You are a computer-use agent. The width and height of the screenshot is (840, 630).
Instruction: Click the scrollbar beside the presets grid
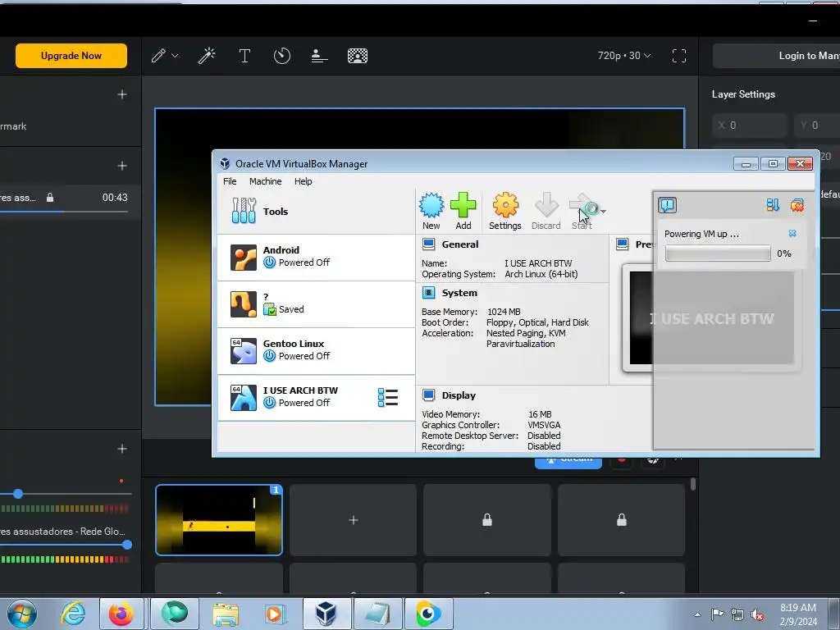click(x=693, y=484)
